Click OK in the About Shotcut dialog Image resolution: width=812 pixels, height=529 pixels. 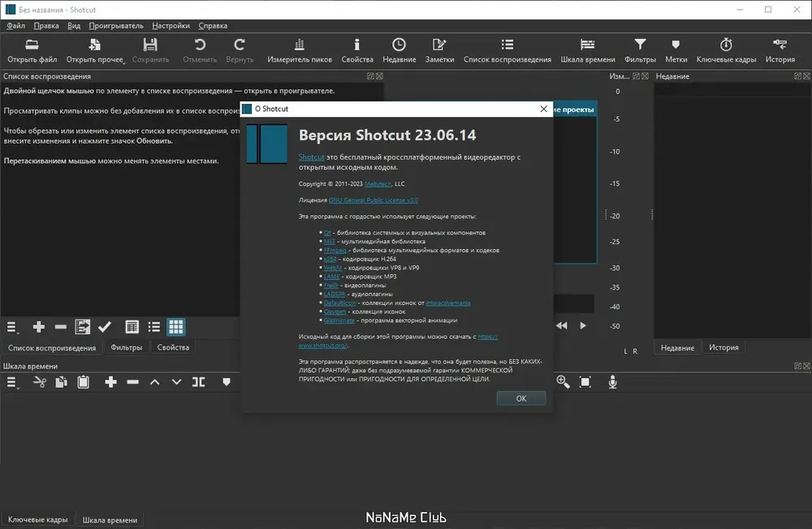click(520, 398)
